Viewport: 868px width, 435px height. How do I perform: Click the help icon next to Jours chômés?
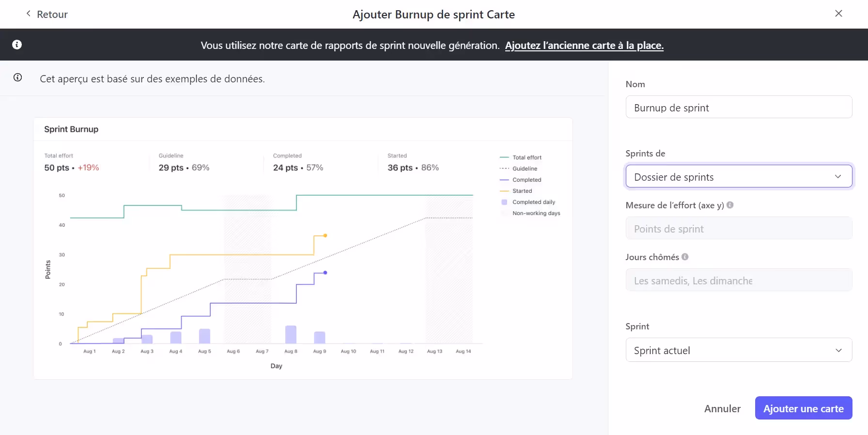685,257
